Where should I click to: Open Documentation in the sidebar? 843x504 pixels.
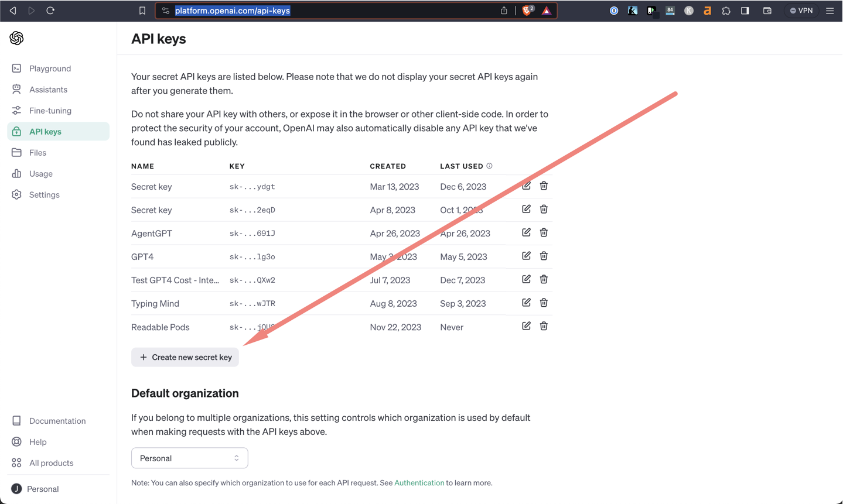[x=58, y=421]
